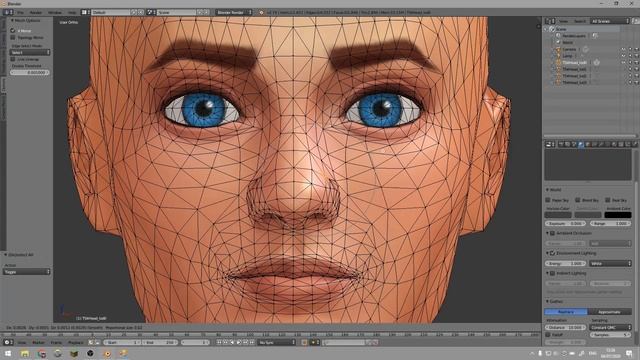
Task: Open Blender from the Windows taskbar
Action: tap(107, 353)
